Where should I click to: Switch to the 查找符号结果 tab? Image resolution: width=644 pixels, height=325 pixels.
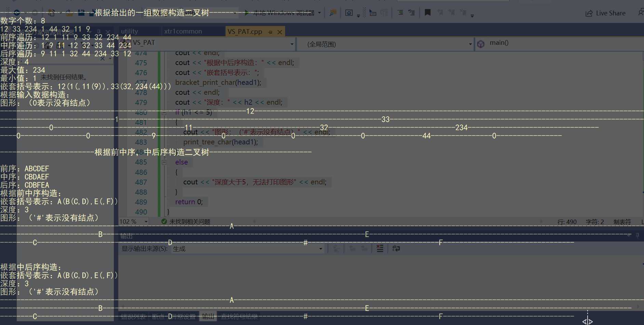click(239, 317)
